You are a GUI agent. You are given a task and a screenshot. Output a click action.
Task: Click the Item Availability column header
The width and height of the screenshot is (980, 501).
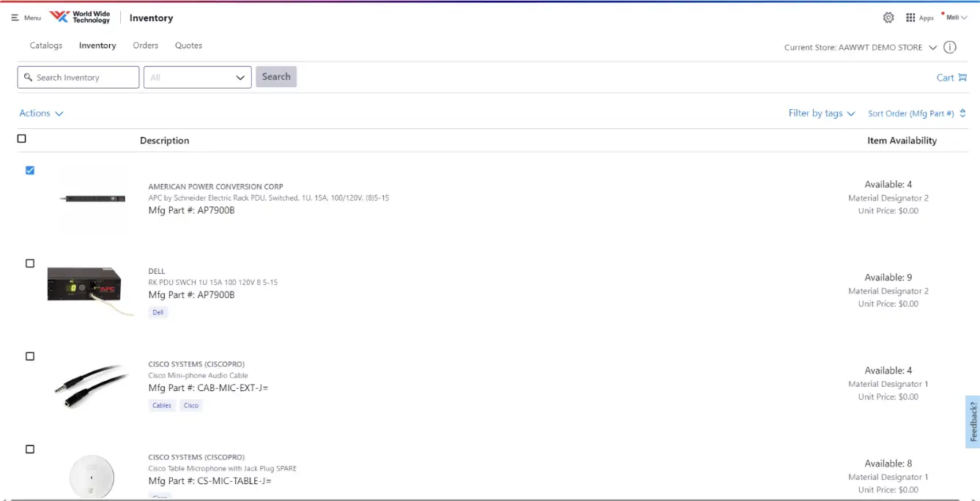coord(902,141)
